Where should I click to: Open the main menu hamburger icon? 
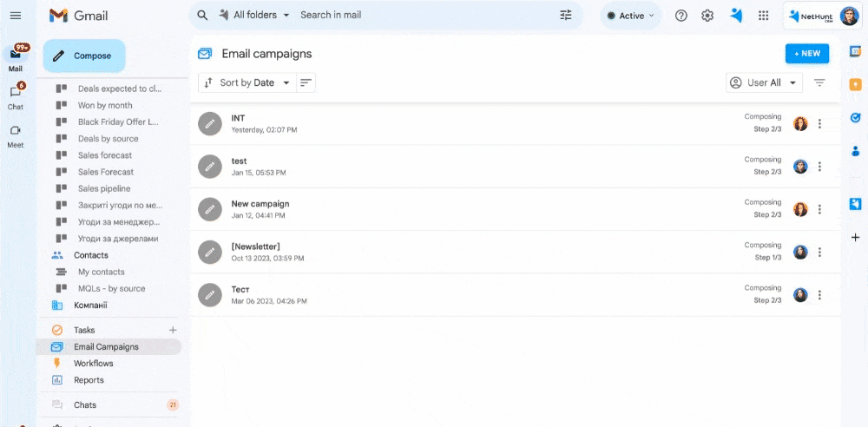coord(16,16)
